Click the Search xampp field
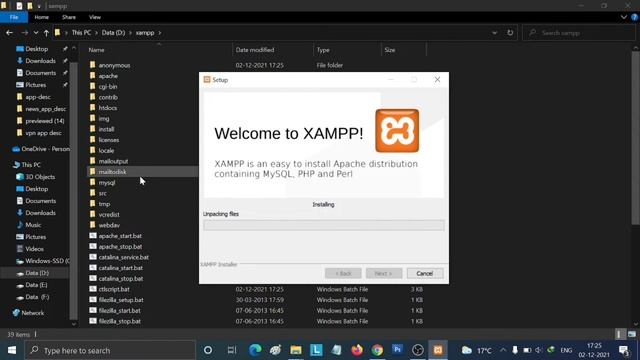This screenshot has height=360, width=640. coord(580,33)
